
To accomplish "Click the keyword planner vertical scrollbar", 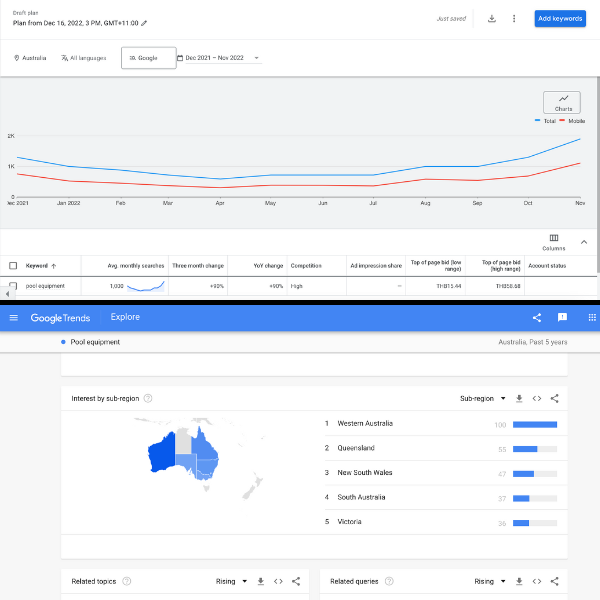I will pyautogui.click(x=598, y=174).
